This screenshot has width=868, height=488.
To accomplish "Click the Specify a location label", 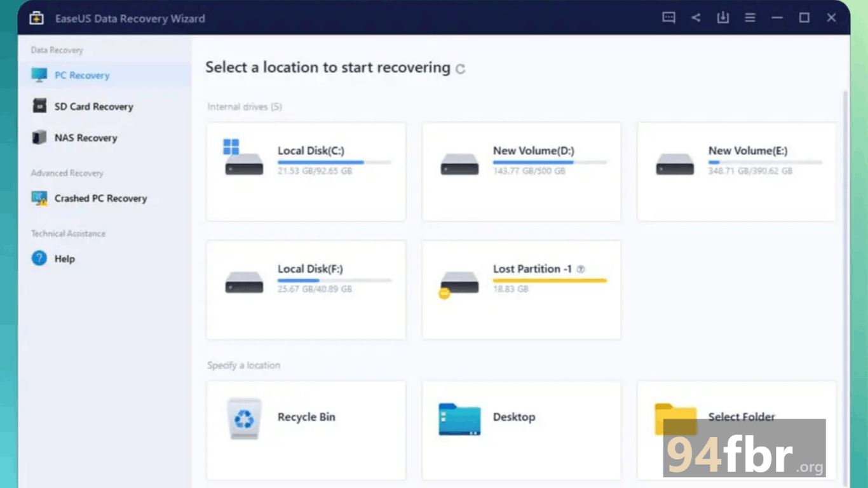I will [243, 365].
